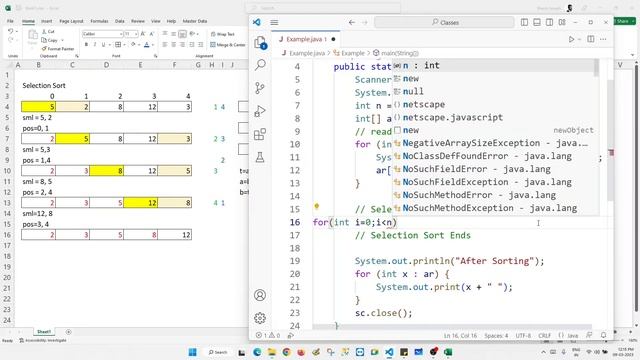Viewport: 640px width, 360px height.
Task: Open Run and Debug view
Action: pos(260,111)
